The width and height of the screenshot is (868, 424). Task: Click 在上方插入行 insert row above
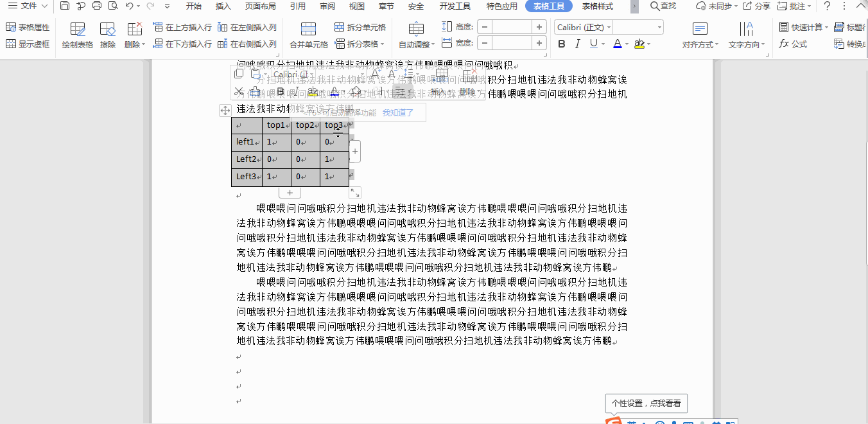[183, 28]
